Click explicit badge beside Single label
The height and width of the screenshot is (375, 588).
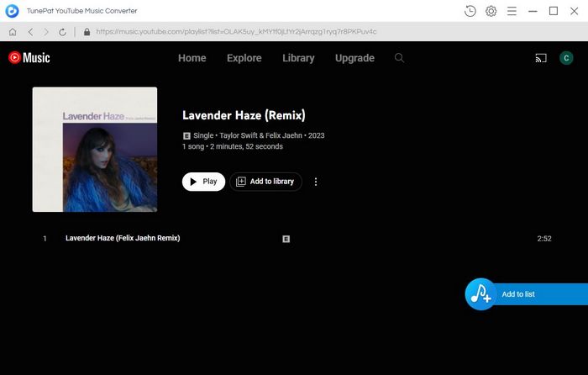click(186, 136)
